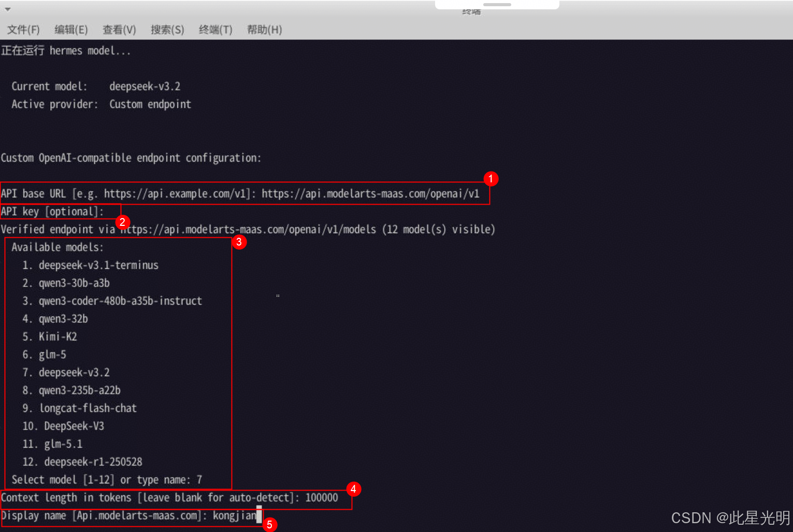Click list entry 'qwen3-30b-a3b'
This screenshot has height=532, width=793.
66,283
